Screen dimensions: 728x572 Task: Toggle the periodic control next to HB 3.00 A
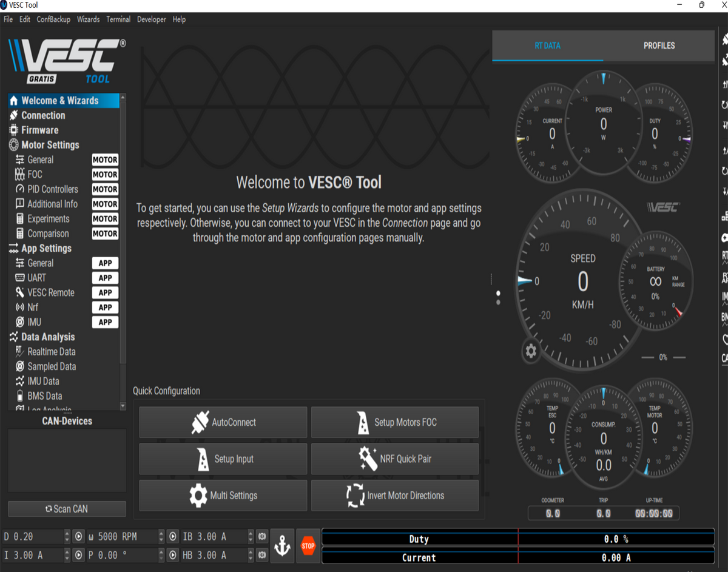[262, 555]
